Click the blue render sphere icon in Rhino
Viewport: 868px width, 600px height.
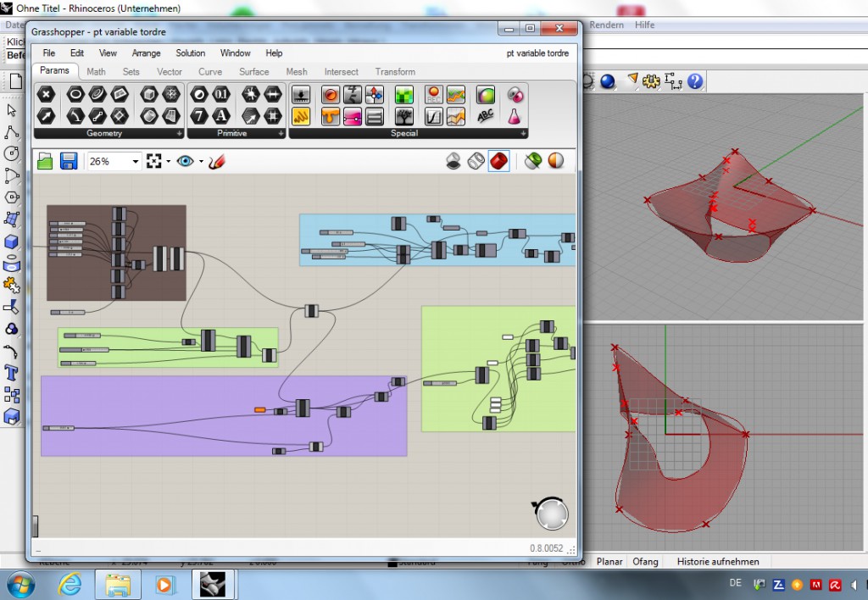[x=608, y=81]
